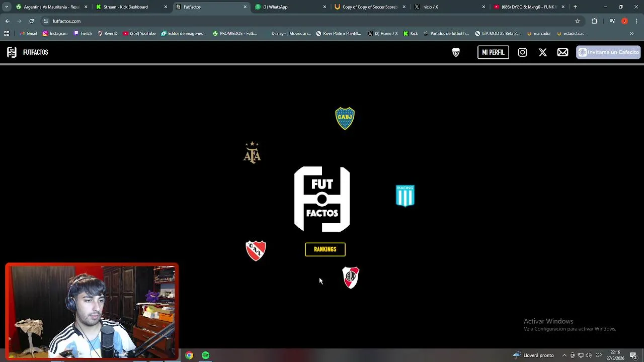Viewport: 644px width, 362px height.
Task: Open Chrome from the taskbar
Action: (189, 355)
